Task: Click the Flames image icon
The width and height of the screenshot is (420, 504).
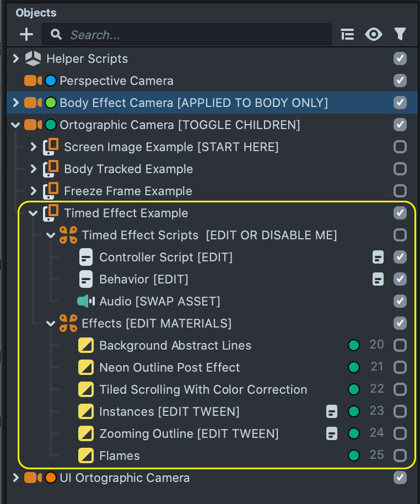Action: [x=85, y=456]
